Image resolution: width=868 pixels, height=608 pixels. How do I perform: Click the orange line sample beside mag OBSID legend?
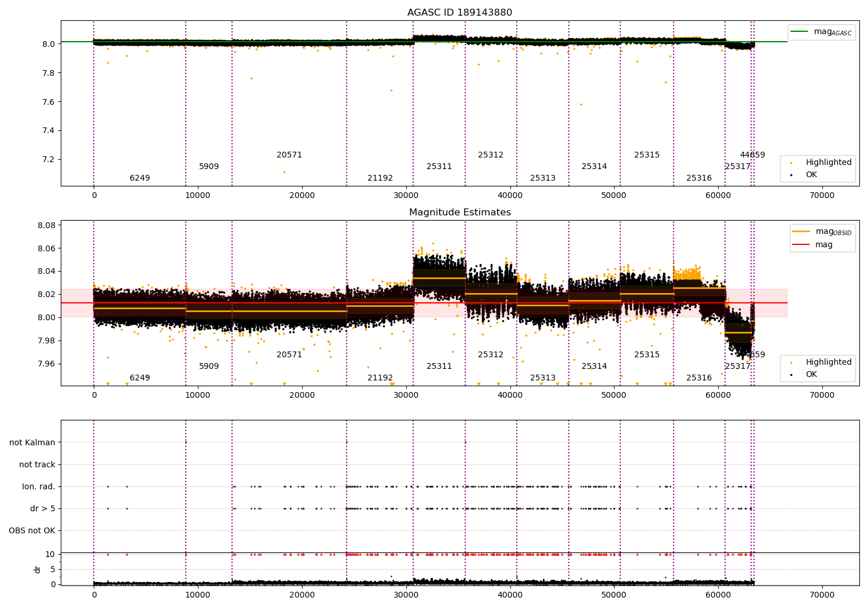tap(801, 232)
